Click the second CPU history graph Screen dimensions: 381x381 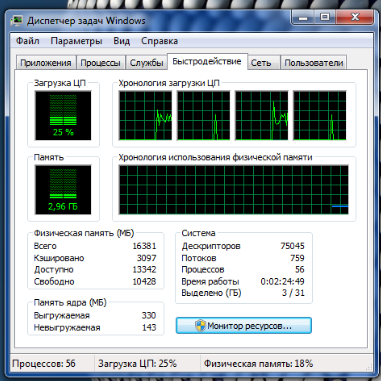click(x=203, y=115)
